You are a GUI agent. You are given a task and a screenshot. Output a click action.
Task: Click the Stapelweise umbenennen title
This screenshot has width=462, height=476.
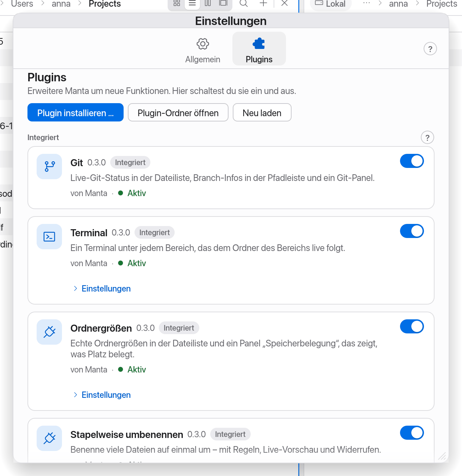pyautogui.click(x=127, y=434)
